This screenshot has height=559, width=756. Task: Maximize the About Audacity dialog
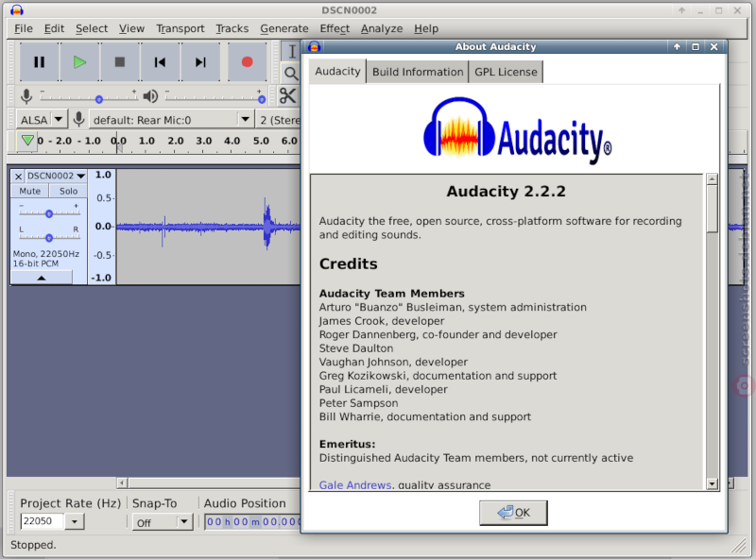click(x=696, y=47)
